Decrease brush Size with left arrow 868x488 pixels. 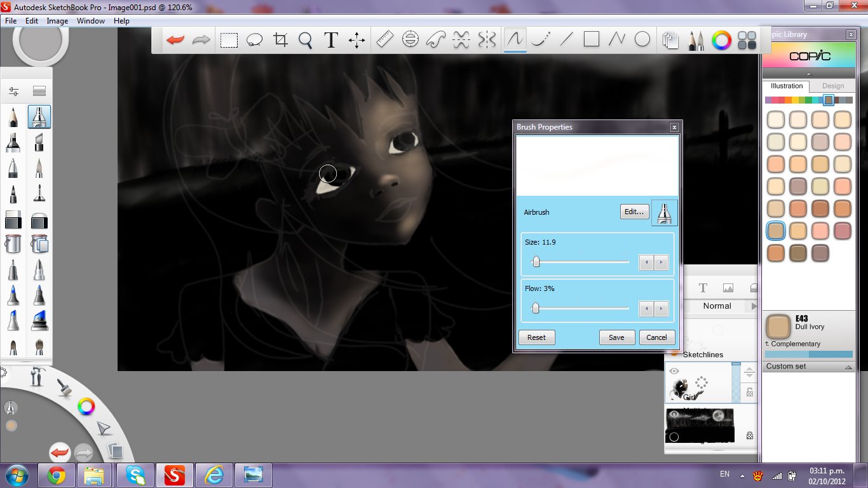(x=646, y=262)
